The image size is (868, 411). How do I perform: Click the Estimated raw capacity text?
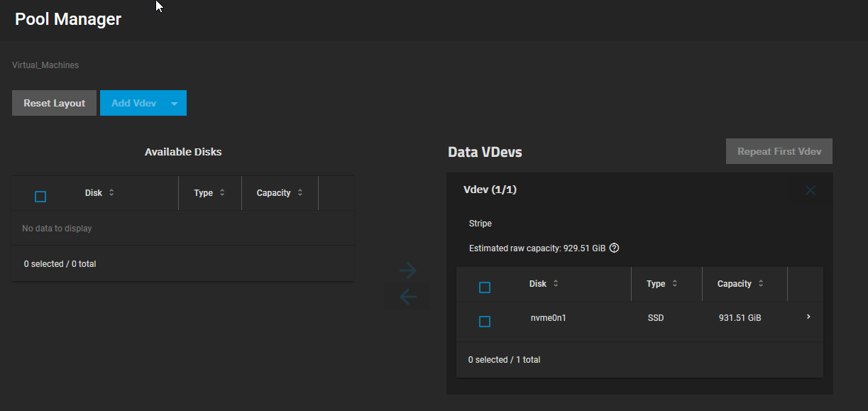pos(537,248)
